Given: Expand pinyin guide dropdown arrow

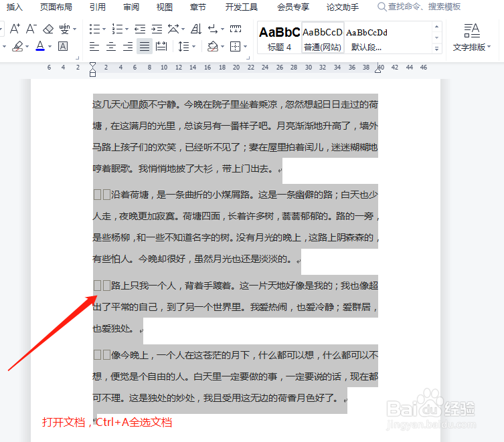Looking at the screenshot, I should (74, 29).
